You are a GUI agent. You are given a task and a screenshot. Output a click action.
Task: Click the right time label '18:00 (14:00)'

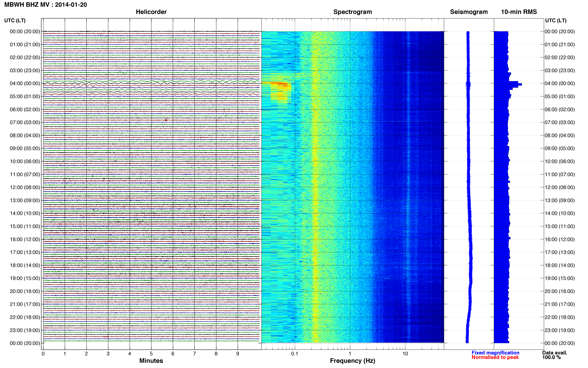pyautogui.click(x=560, y=266)
